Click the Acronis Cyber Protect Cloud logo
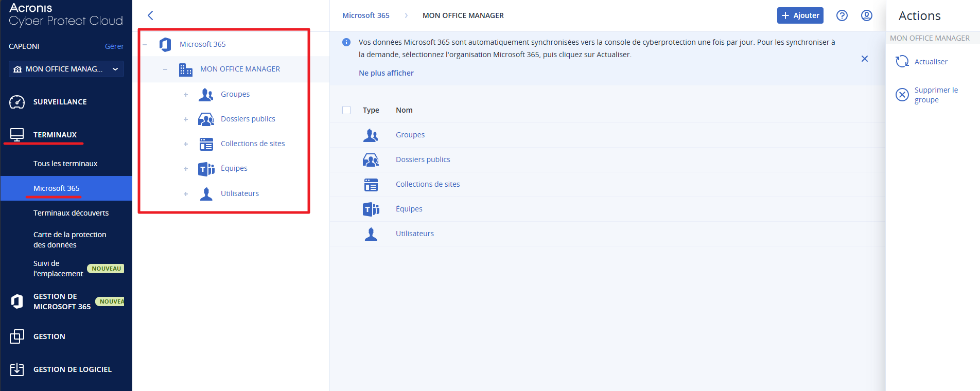 [66, 14]
